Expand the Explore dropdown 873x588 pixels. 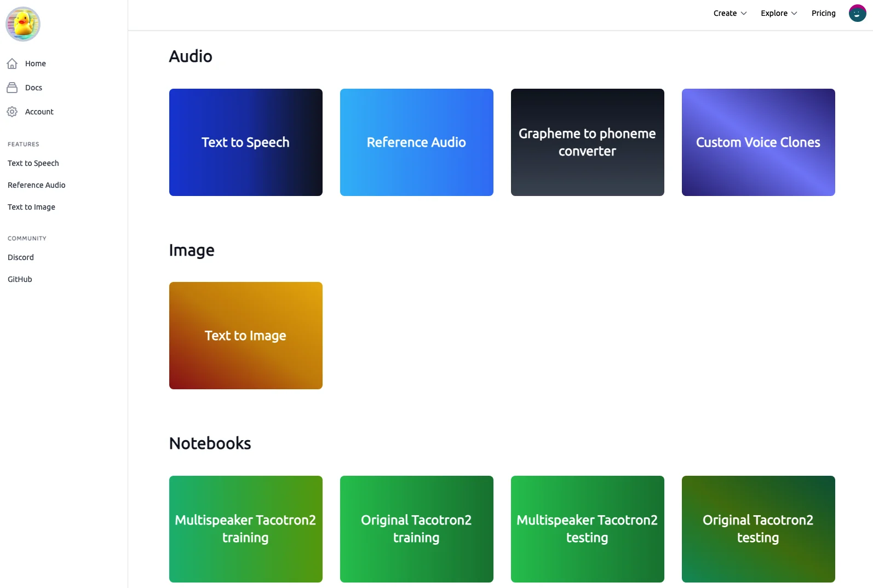pos(779,13)
